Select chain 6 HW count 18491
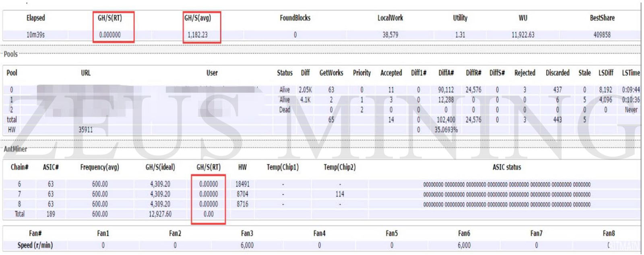 242,184
